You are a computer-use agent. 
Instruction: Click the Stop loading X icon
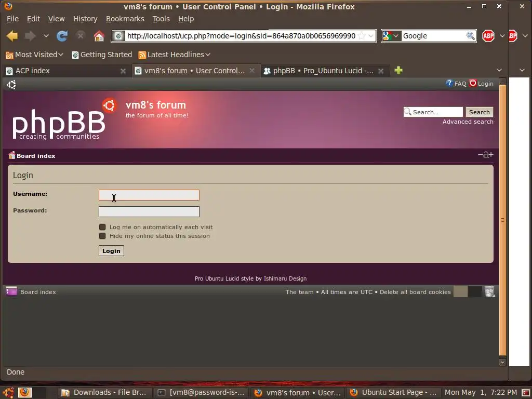pyautogui.click(x=81, y=35)
